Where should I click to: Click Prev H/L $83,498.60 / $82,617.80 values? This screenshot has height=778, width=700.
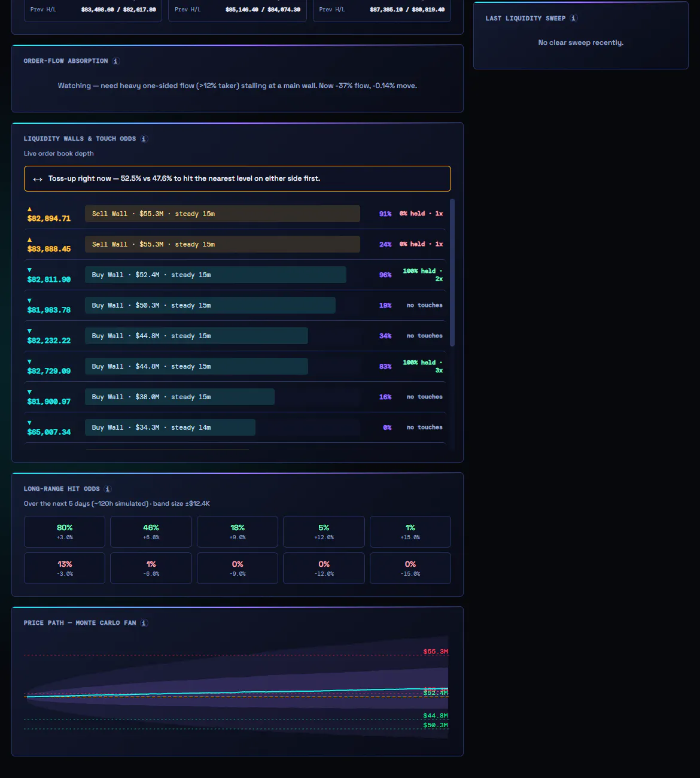(118, 10)
